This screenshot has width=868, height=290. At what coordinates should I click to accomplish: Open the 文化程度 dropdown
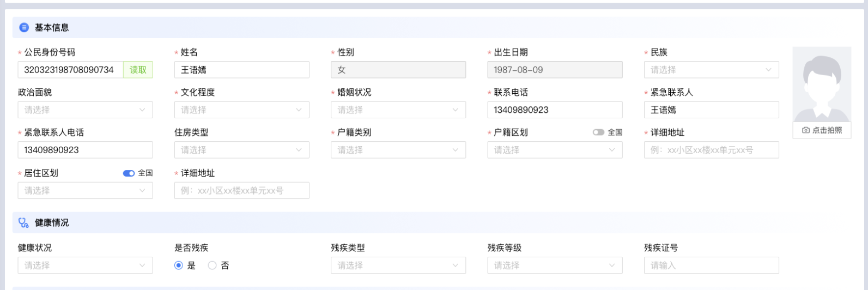(241, 110)
